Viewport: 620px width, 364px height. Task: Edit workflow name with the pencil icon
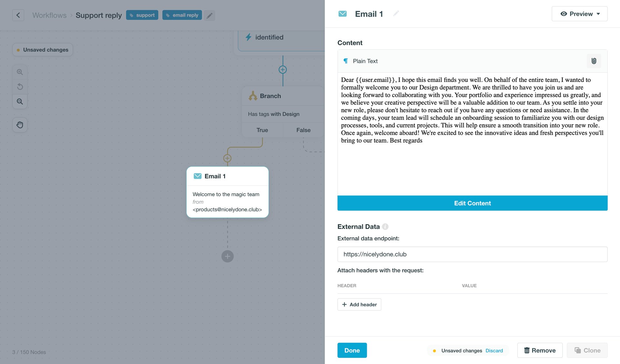(x=209, y=15)
